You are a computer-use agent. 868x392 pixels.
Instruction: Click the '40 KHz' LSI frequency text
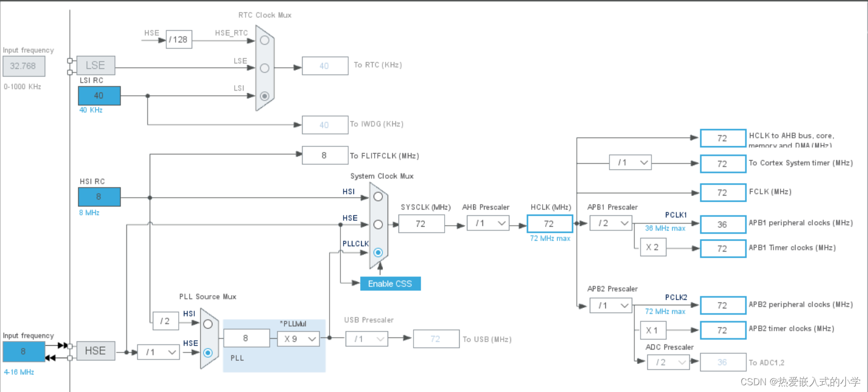91,110
